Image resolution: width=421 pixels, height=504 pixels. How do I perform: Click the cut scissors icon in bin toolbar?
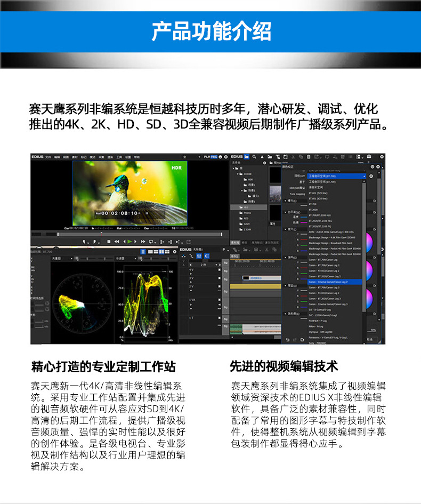tap(293, 157)
